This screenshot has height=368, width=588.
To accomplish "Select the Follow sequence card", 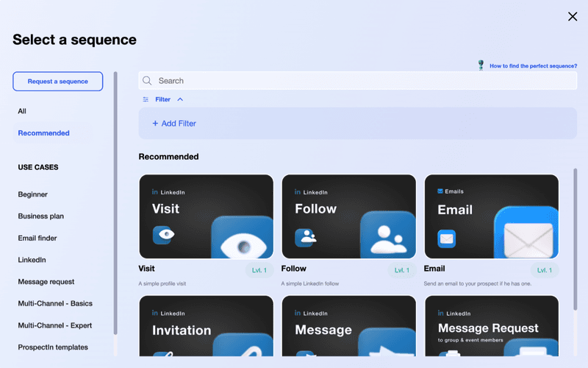I will [348, 216].
